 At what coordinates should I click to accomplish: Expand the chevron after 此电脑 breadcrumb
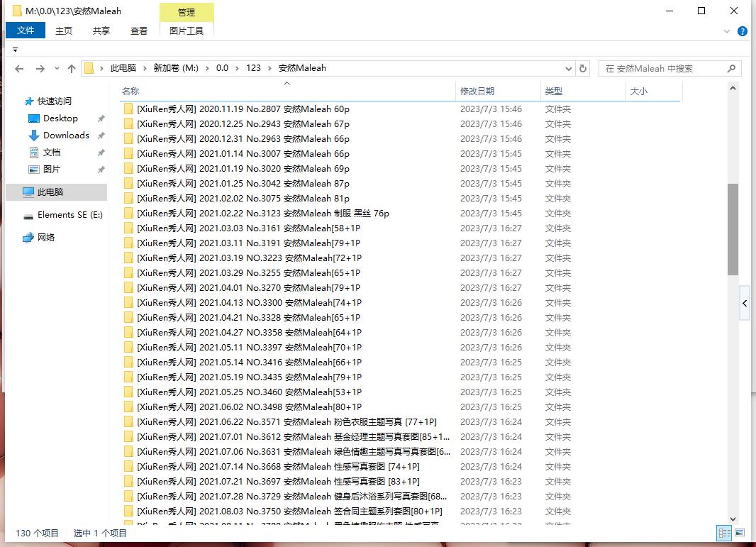pyautogui.click(x=145, y=69)
